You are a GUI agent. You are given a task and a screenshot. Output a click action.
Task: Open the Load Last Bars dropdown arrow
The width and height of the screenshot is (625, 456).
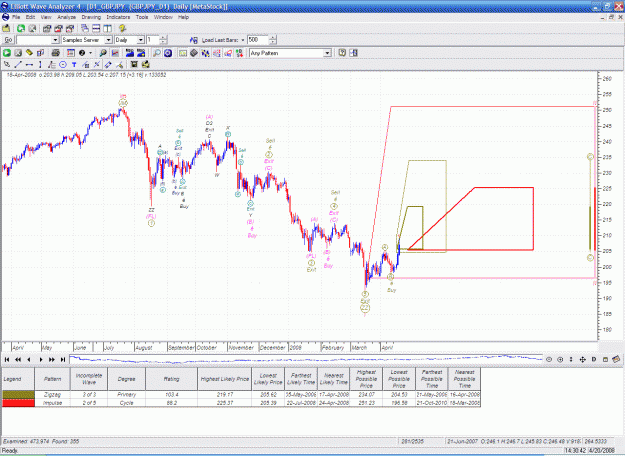[243, 40]
